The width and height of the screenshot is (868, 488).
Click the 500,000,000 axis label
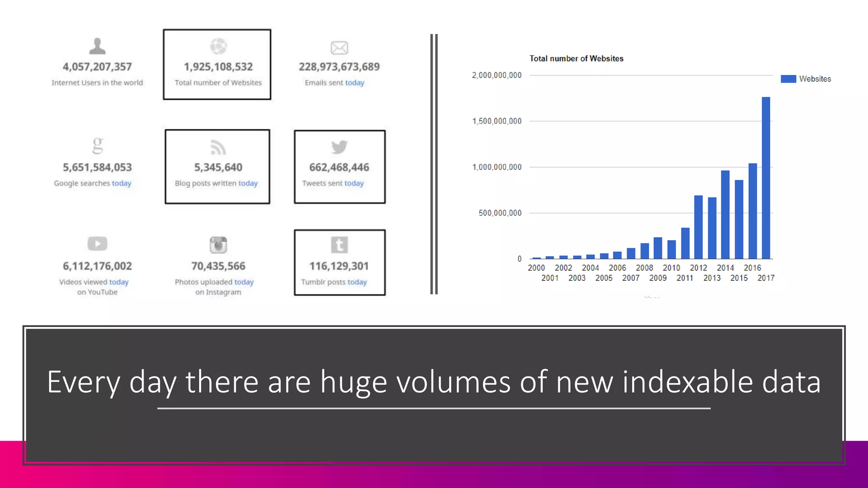500,213
